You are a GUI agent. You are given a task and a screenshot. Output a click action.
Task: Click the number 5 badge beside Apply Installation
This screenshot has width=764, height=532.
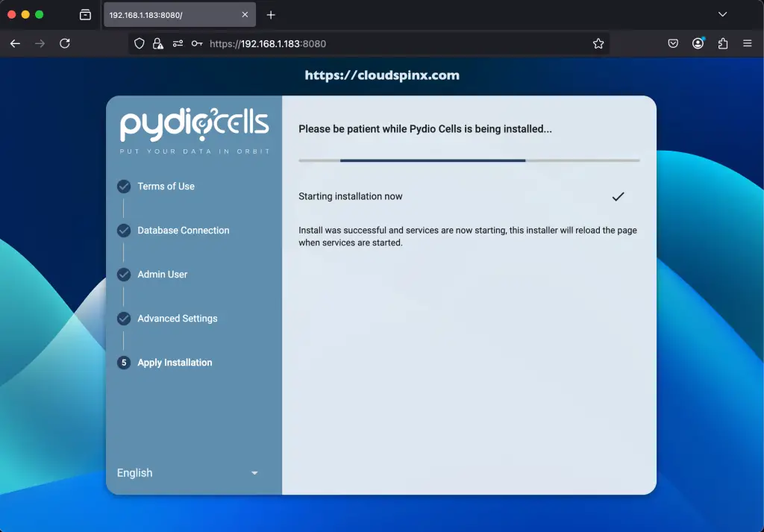tap(124, 363)
